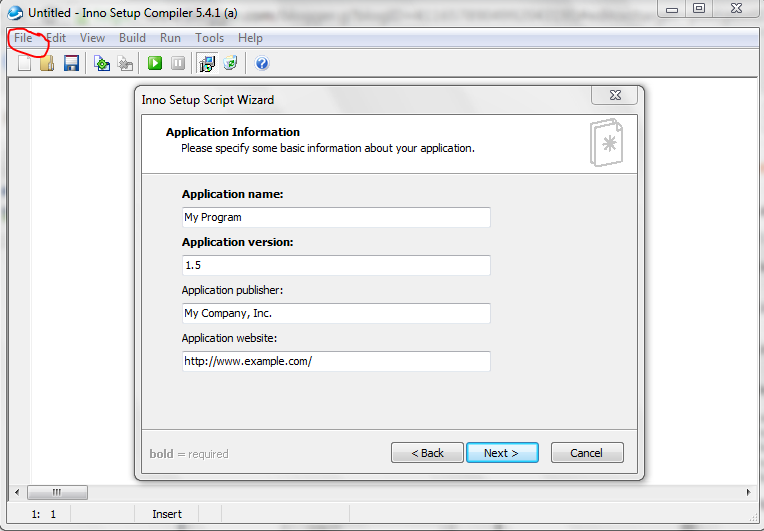
Task: Click the scrollbar left arrow
Action: click(17, 493)
